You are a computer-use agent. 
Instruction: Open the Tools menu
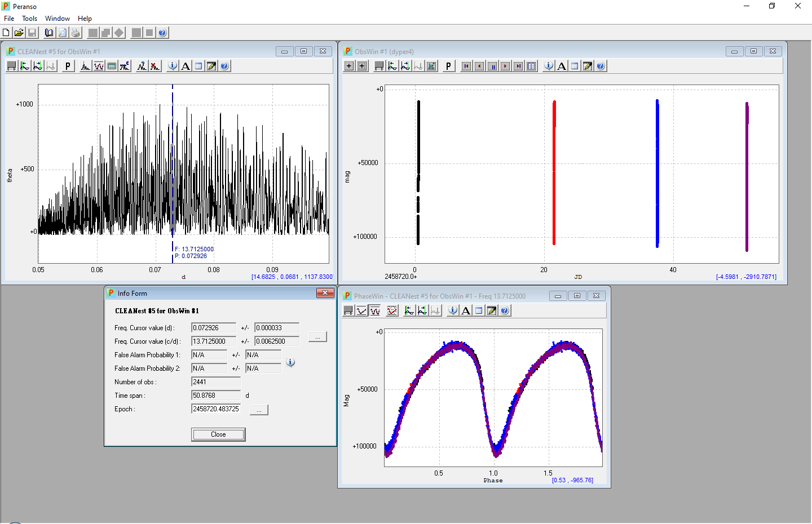(x=29, y=19)
